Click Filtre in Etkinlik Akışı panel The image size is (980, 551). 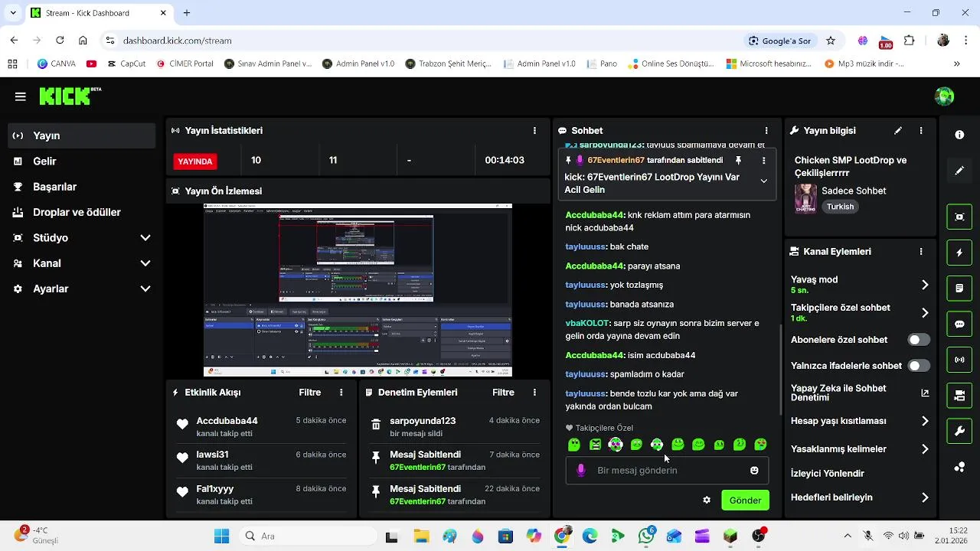(x=310, y=393)
